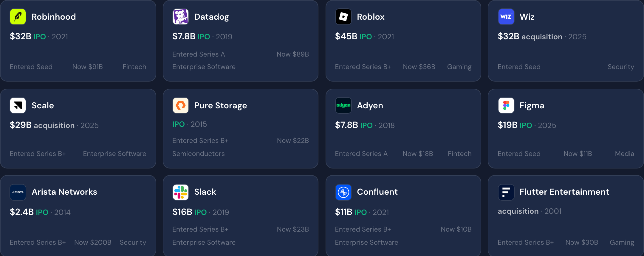Click the Scale arrow logo icon
The height and width of the screenshot is (256, 644).
point(18,105)
